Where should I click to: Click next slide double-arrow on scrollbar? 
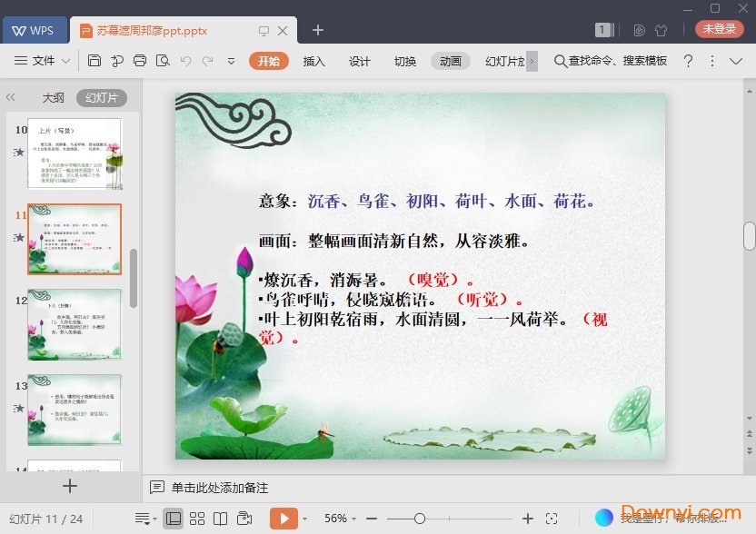click(x=750, y=451)
